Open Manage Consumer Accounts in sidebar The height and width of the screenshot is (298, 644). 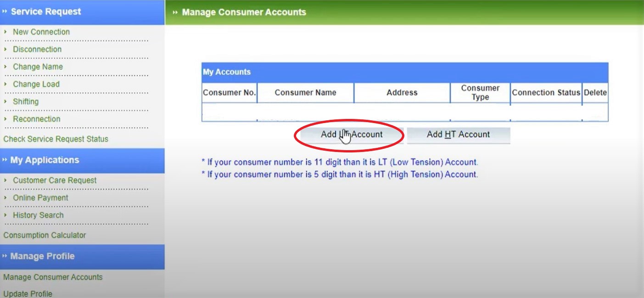[53, 277]
